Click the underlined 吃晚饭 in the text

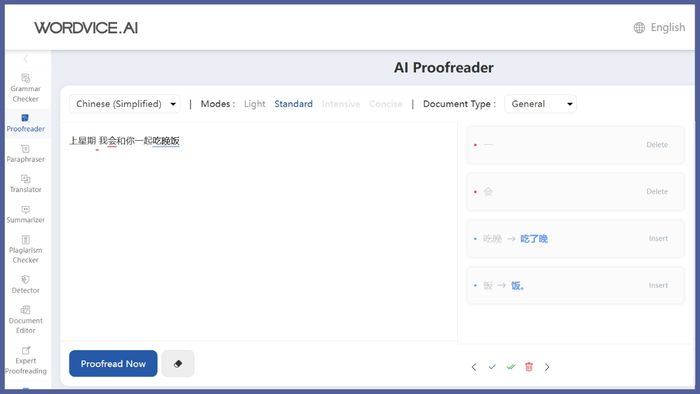pyautogui.click(x=166, y=141)
